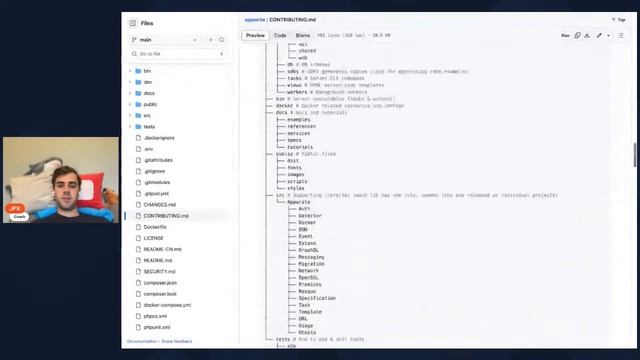Open the src folder icon
The image size is (640, 360).
coord(138,116)
